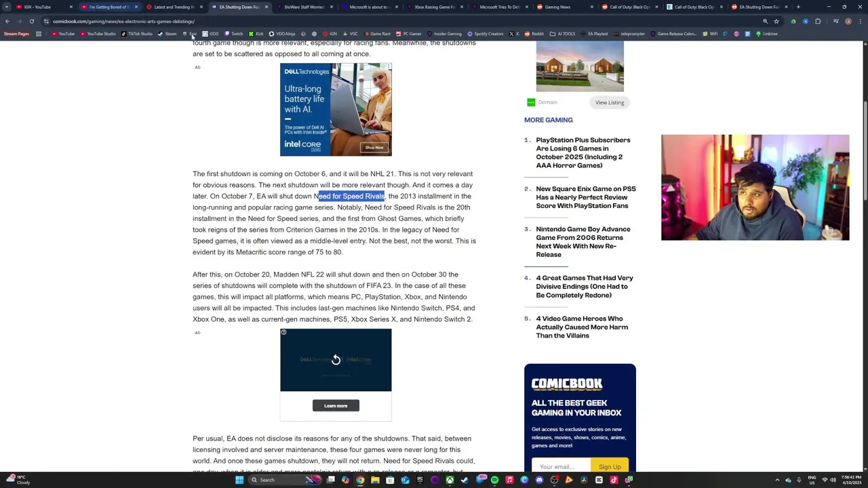
Task: Click Learn more under video ad
Action: click(x=336, y=405)
